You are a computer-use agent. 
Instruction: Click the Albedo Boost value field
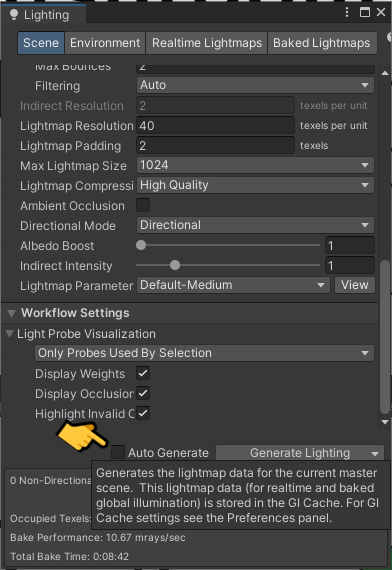pyautogui.click(x=350, y=246)
